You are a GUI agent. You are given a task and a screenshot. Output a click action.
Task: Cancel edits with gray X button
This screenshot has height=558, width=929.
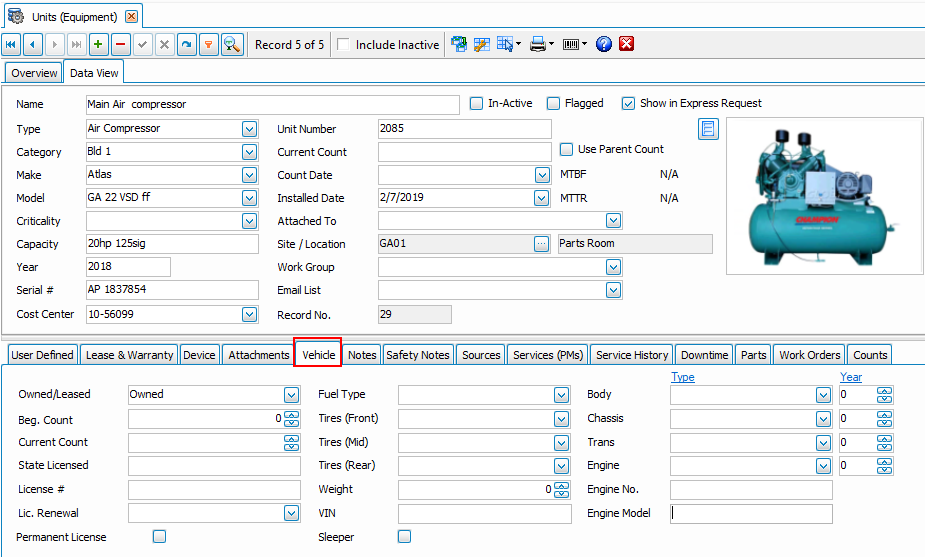164,44
